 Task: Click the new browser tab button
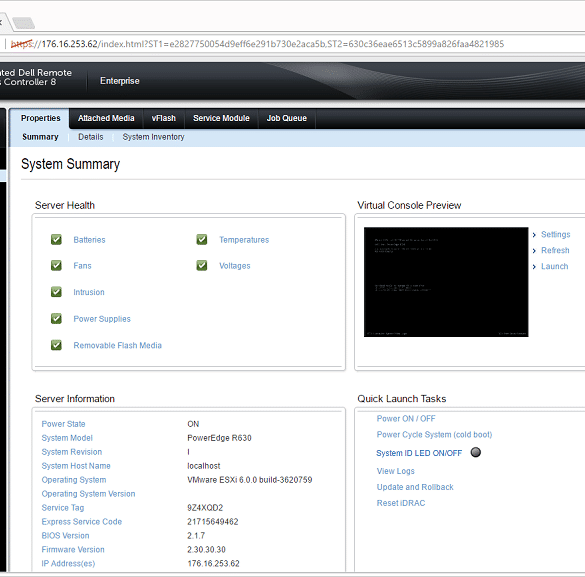(24, 23)
